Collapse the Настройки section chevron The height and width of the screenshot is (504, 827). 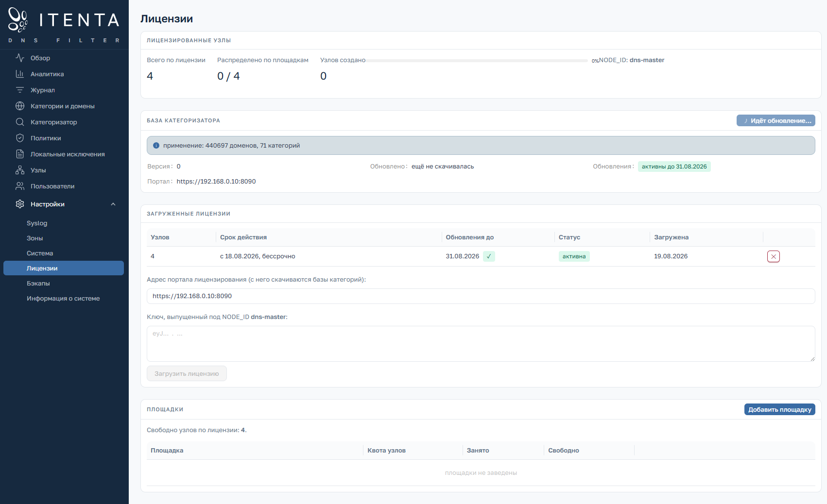pos(113,204)
